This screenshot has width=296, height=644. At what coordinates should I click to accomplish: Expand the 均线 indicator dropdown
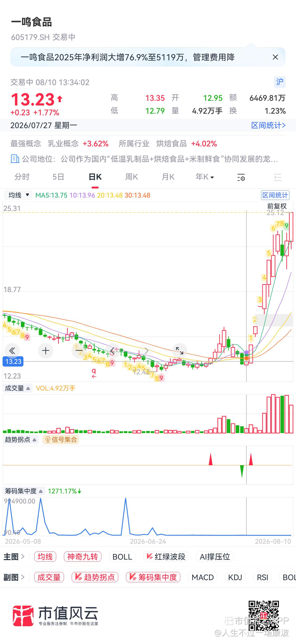tap(18, 195)
